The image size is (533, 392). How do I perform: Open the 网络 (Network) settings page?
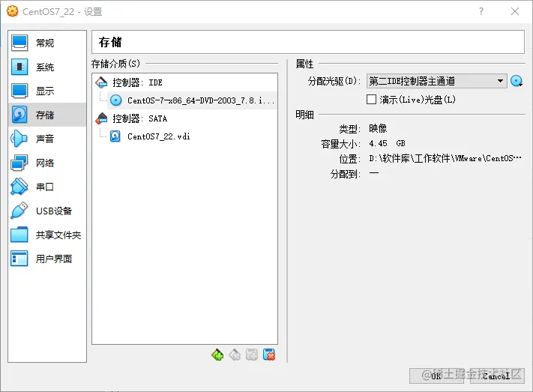tap(47, 163)
